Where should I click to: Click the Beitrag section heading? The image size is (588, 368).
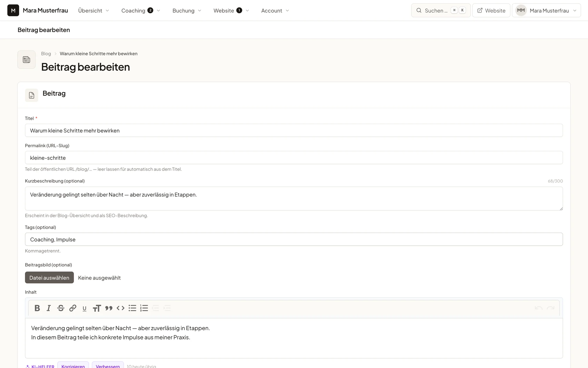[54, 93]
